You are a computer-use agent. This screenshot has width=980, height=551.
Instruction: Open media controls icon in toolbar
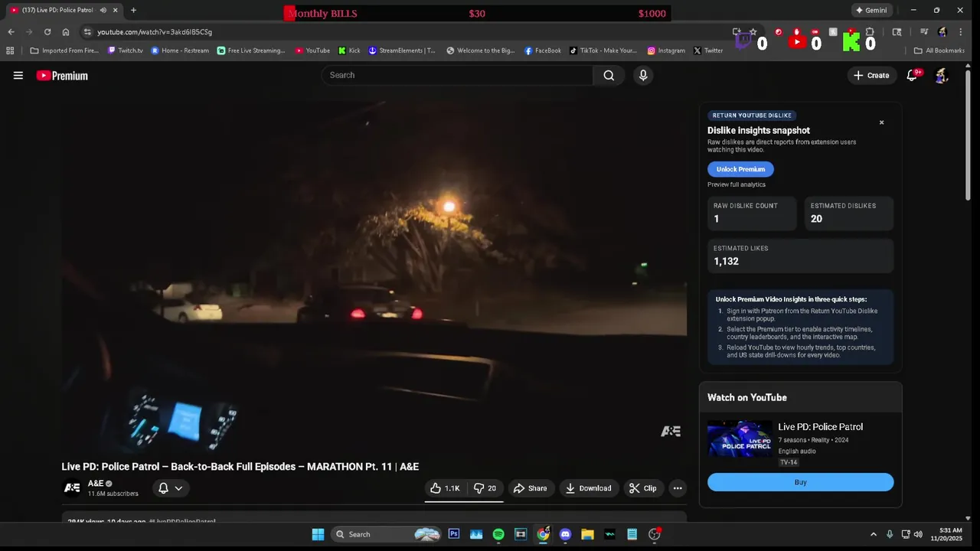(924, 32)
